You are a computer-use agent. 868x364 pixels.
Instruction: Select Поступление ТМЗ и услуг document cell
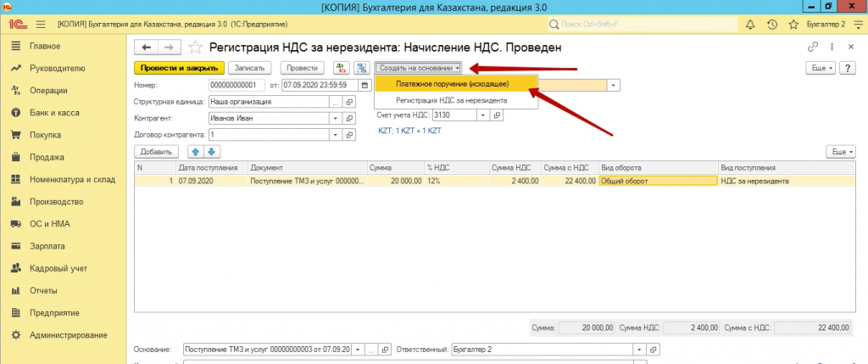(308, 181)
